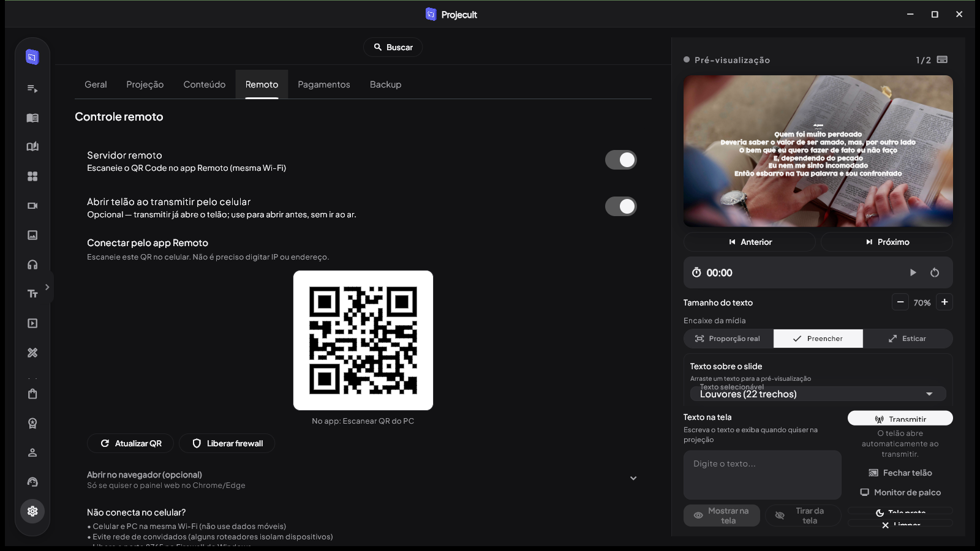Open the Louvores (22 trechos) dropdown
The image size is (980, 551).
[818, 394]
